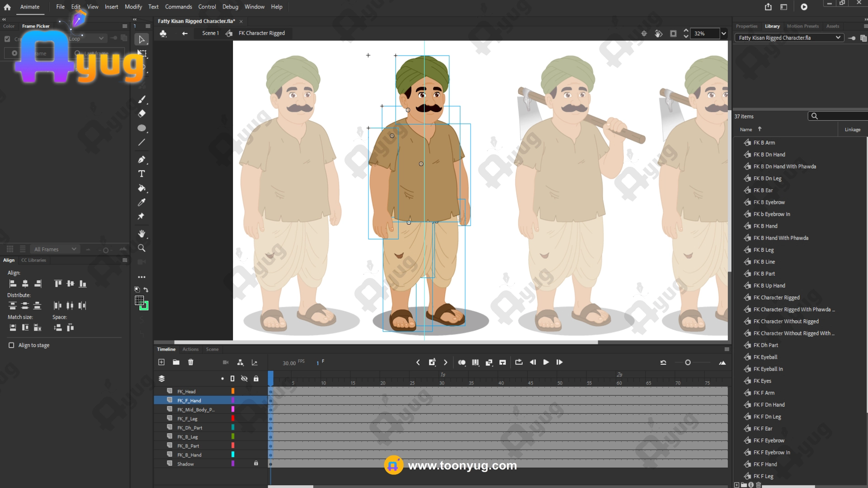Select the Eyedropper tool

pyautogui.click(x=142, y=202)
